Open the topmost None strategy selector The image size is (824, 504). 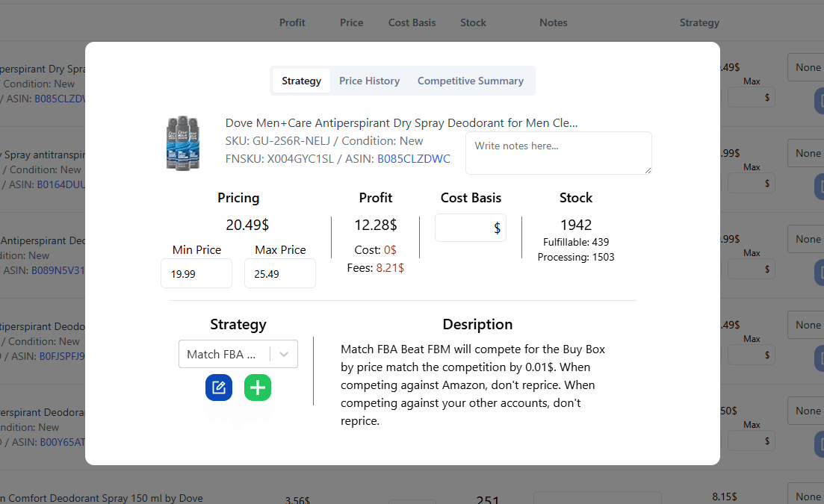(809, 66)
